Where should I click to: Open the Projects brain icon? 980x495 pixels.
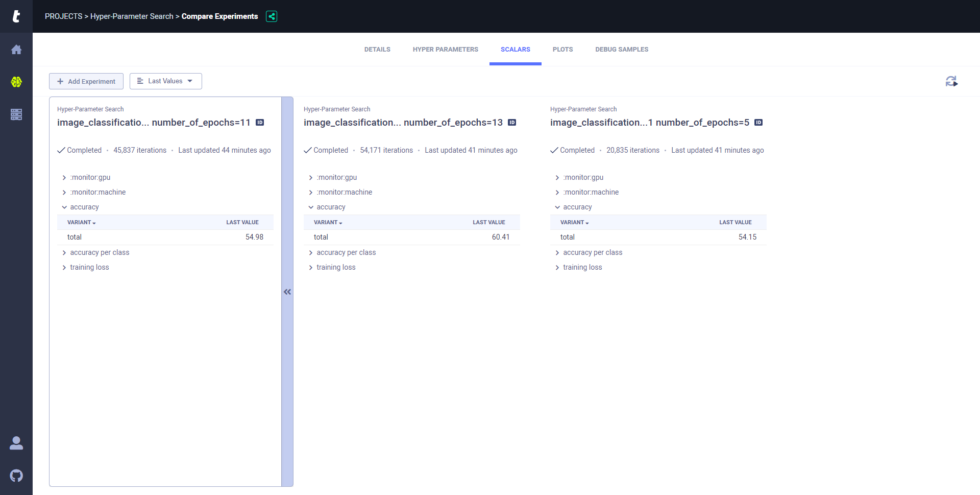click(16, 82)
